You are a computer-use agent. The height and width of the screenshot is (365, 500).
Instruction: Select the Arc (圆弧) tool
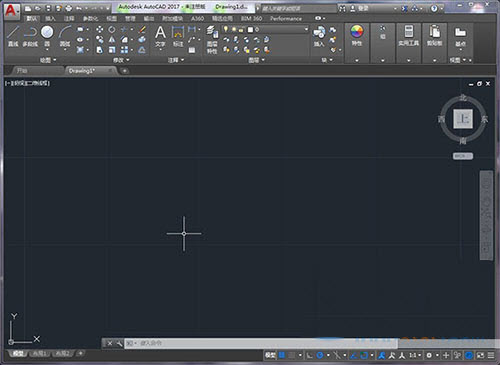pyautogui.click(x=65, y=36)
